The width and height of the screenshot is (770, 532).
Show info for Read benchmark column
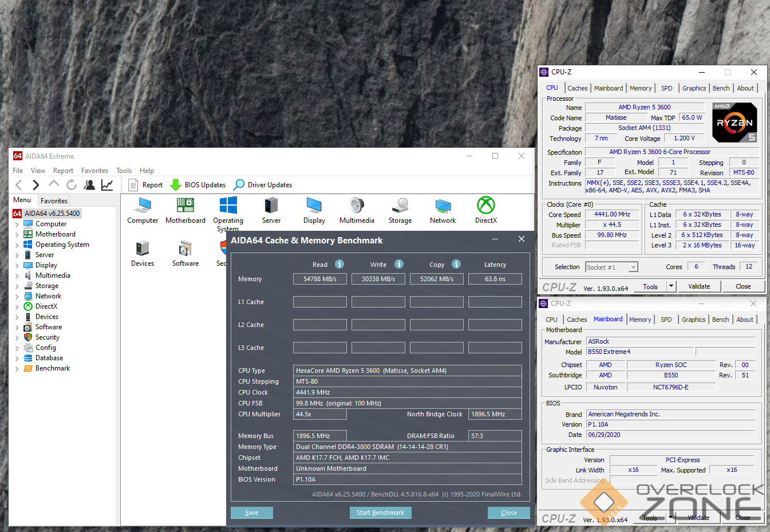339,264
